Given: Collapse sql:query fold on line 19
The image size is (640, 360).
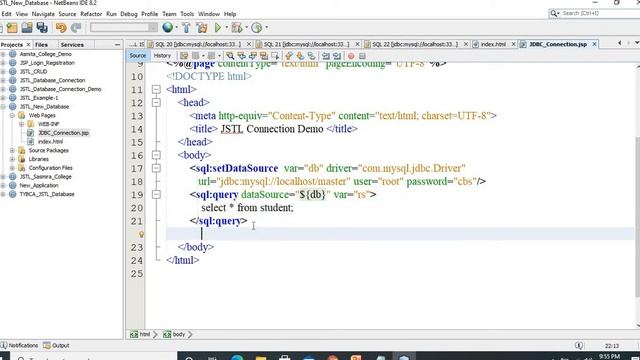Looking at the screenshot, I should pyautogui.click(x=156, y=195).
